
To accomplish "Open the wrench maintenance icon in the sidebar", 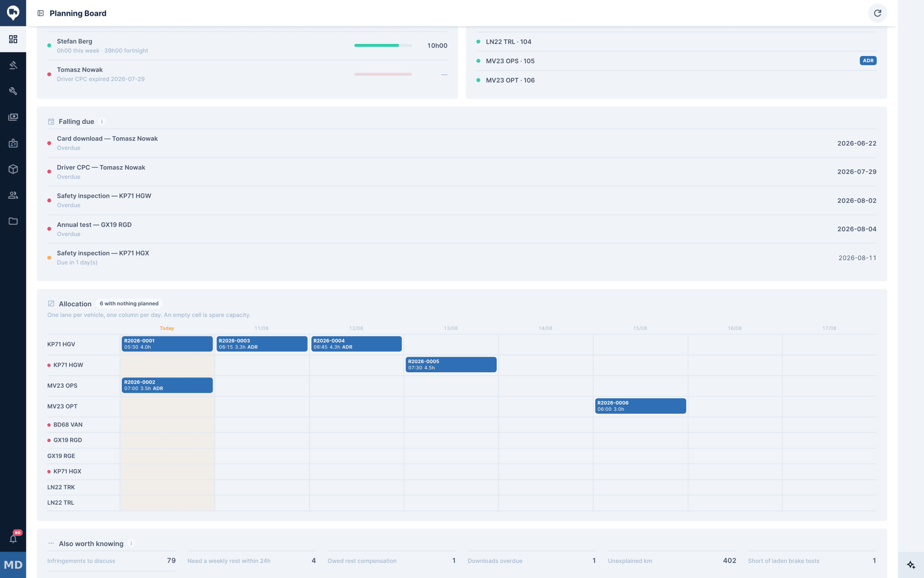I will (x=13, y=91).
